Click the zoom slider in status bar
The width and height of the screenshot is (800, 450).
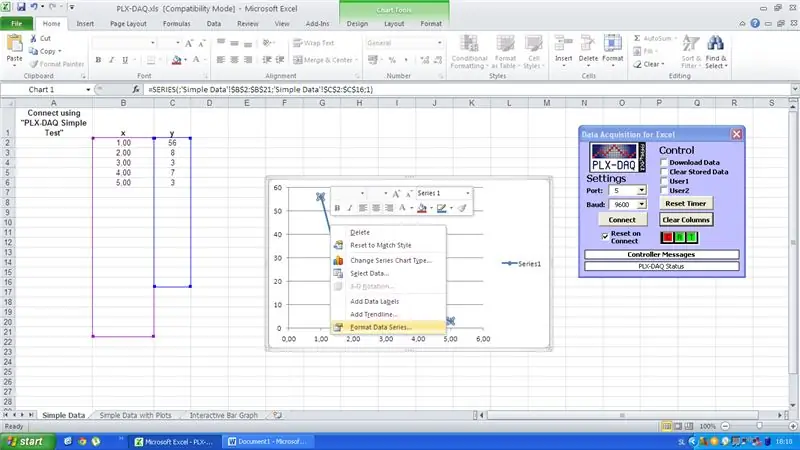coord(759,426)
